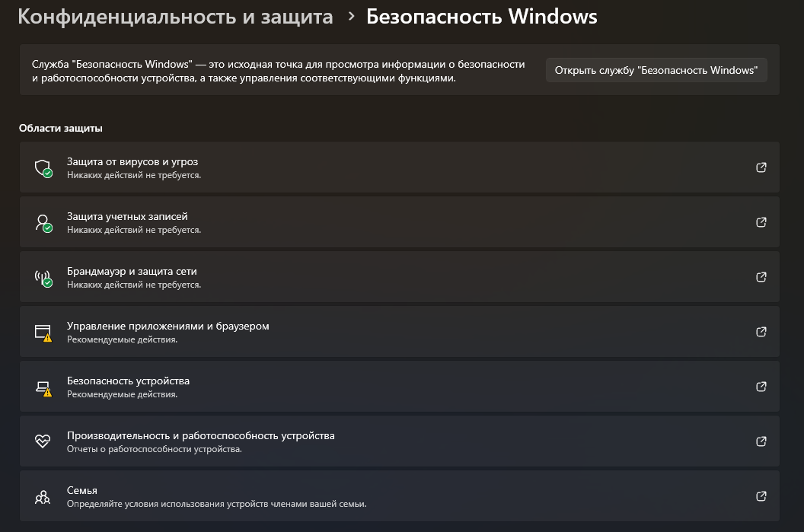Viewport: 804px width, 532px height.
Task: Select Безопасность Windows breadcrumb title
Action: pyautogui.click(x=481, y=17)
